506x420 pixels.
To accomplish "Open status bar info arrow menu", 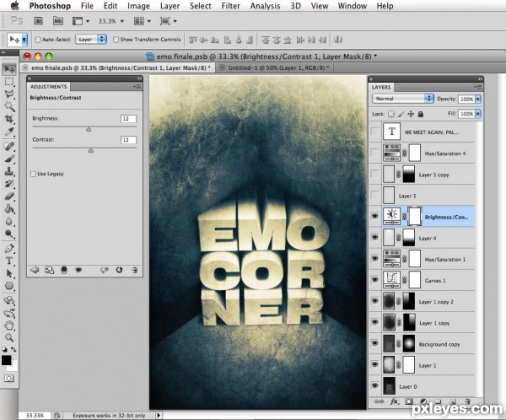I will tap(159, 415).
